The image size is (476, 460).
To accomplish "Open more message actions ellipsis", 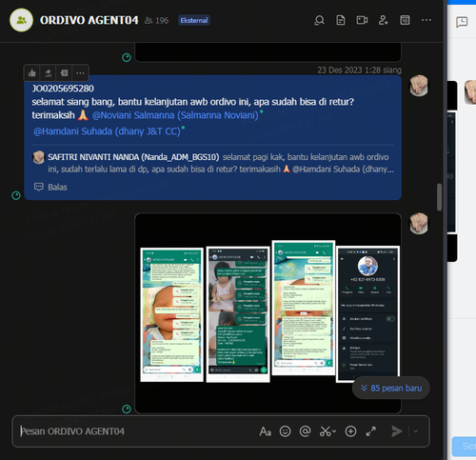I will [80, 73].
